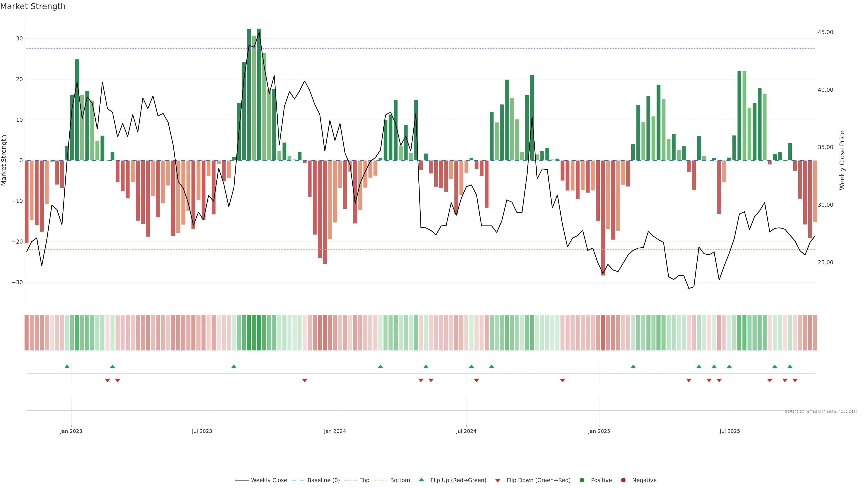The height and width of the screenshot is (488, 868).
Task: Click the green Flip Up triangle legend icon
Action: [x=421, y=480]
